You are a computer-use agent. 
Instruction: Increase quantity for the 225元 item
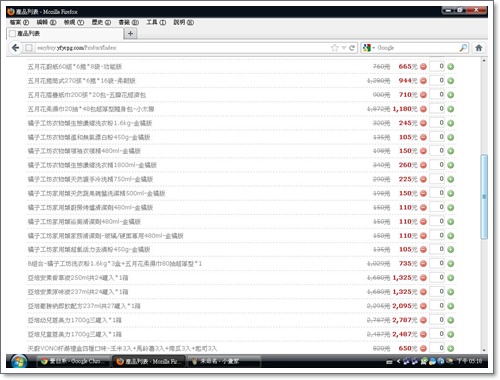pyautogui.click(x=451, y=179)
